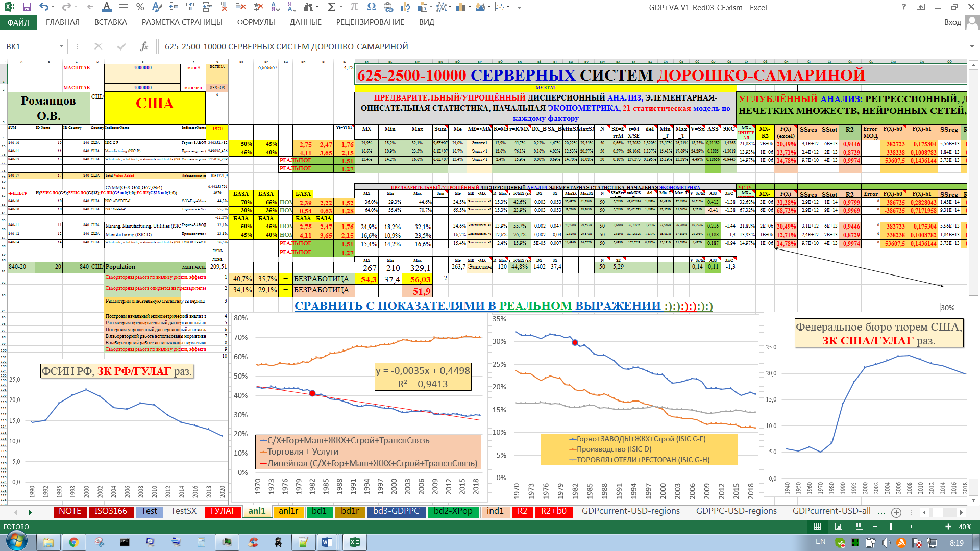Click Вход sign-in link

pos(952,22)
